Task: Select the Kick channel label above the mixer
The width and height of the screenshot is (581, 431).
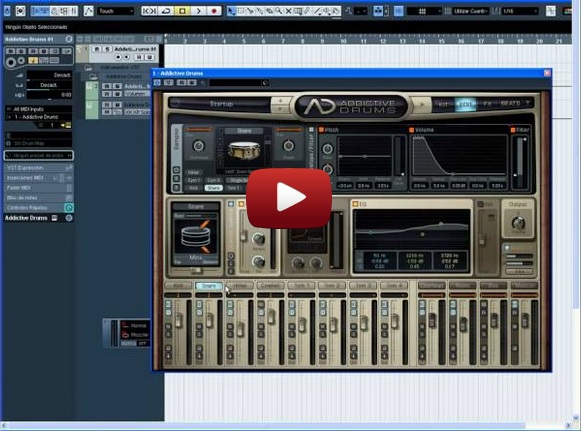Action: point(178,286)
